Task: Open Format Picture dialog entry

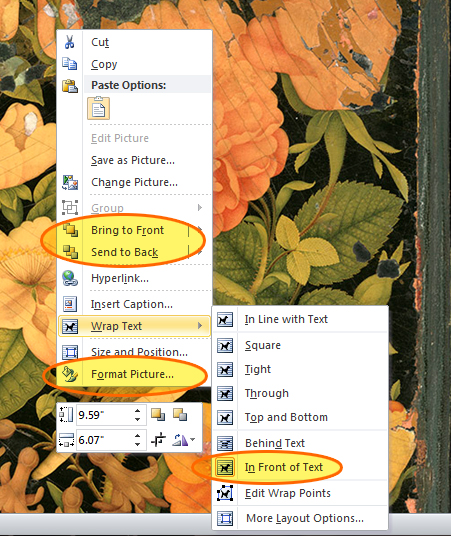Action: 134,374
